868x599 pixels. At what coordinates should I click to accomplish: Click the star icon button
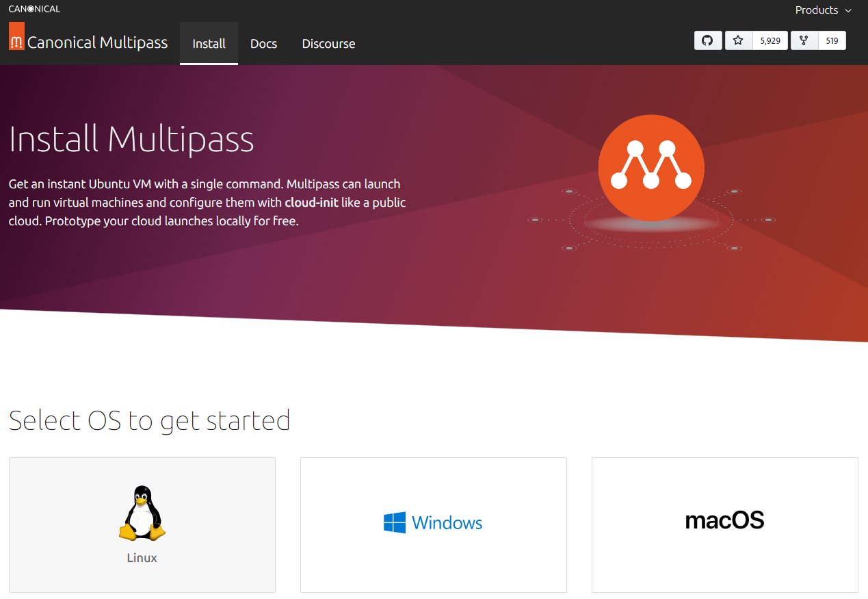point(738,40)
